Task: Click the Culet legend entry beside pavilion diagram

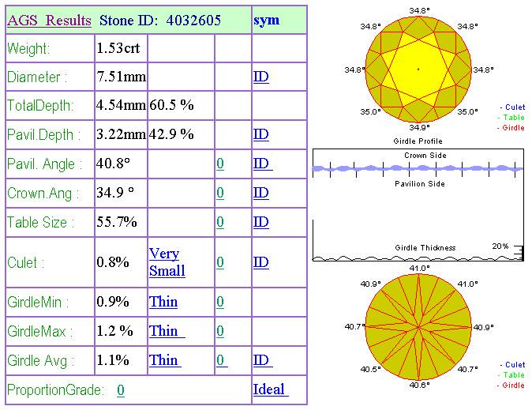Action: tap(512, 365)
